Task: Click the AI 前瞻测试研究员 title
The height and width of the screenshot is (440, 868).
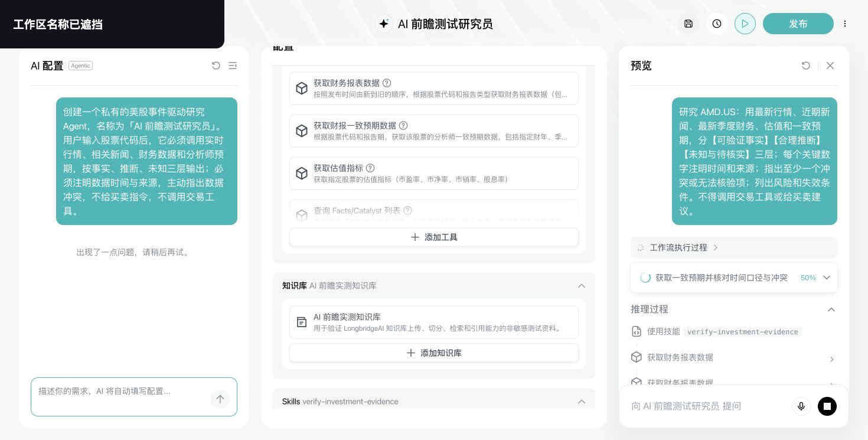Action: [x=445, y=24]
